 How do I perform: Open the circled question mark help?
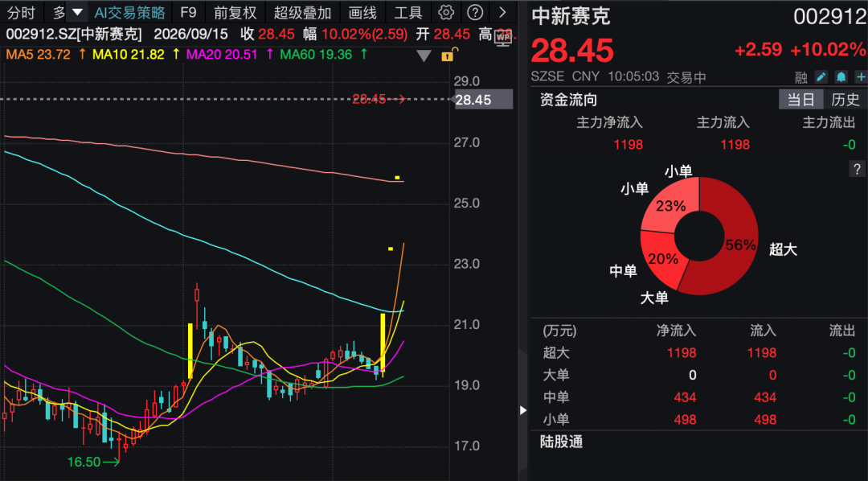[474, 12]
